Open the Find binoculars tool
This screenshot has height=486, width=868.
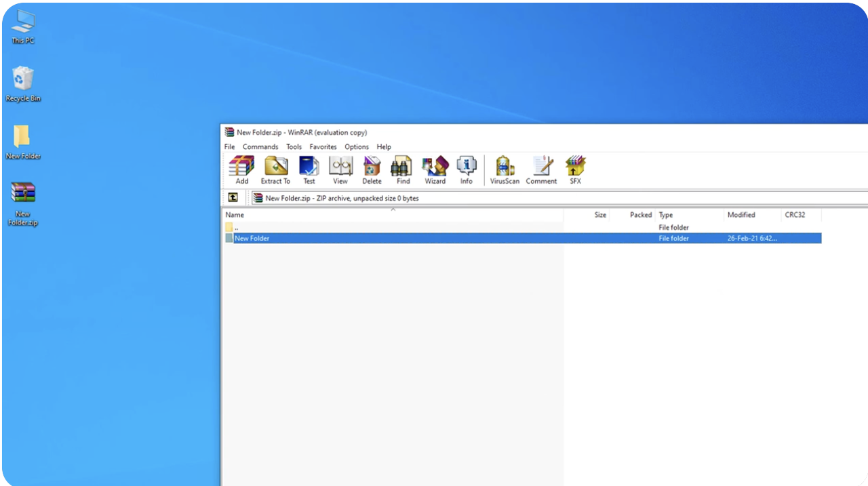pyautogui.click(x=403, y=169)
